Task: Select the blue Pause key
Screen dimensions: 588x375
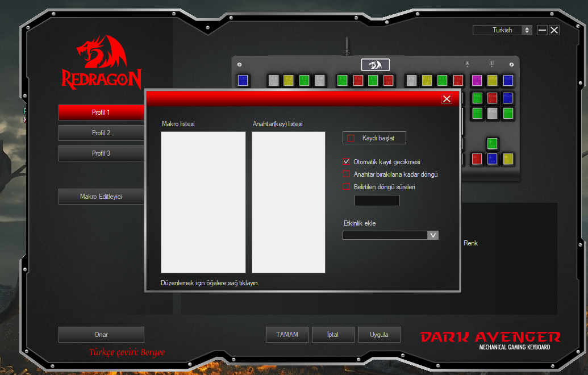Action: pyautogui.click(x=508, y=80)
